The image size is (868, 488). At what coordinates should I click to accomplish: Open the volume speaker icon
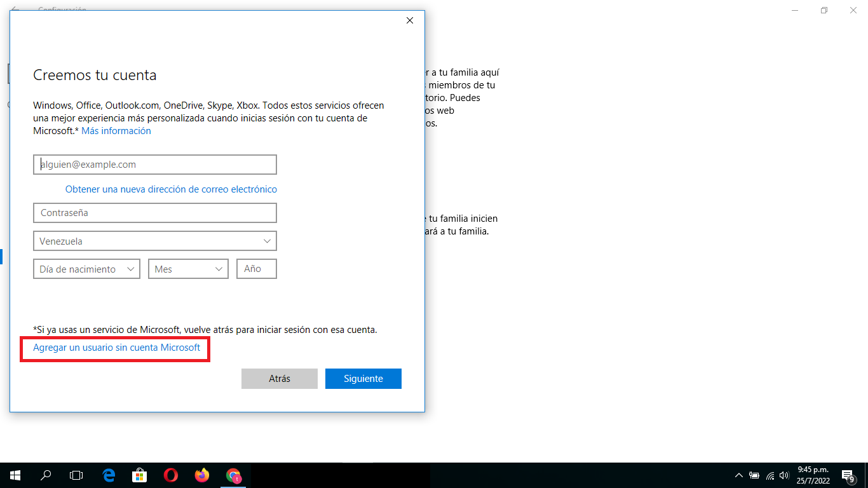pos(784,475)
